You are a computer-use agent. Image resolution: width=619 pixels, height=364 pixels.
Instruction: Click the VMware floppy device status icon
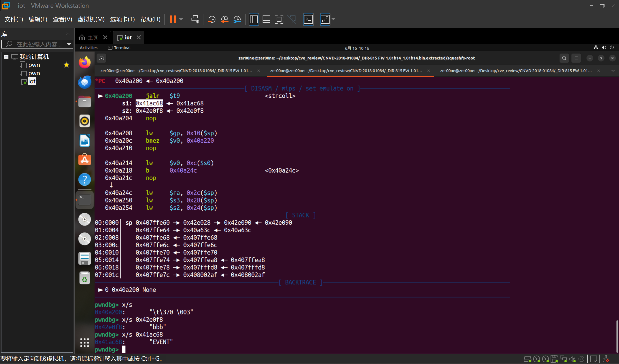[554, 359]
